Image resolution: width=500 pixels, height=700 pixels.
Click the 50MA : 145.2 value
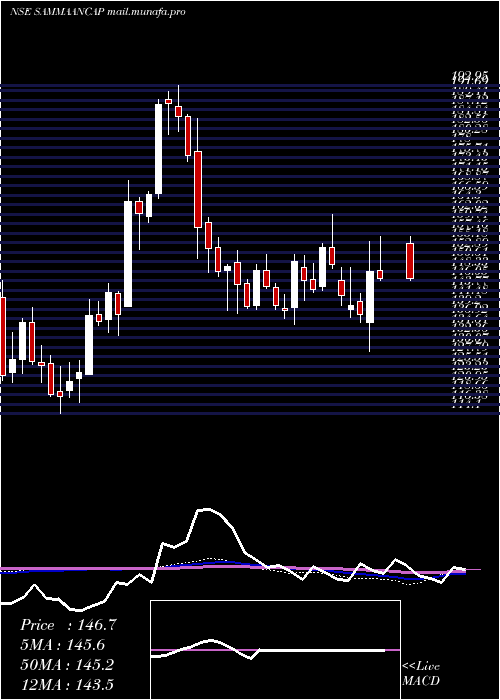coord(66,665)
